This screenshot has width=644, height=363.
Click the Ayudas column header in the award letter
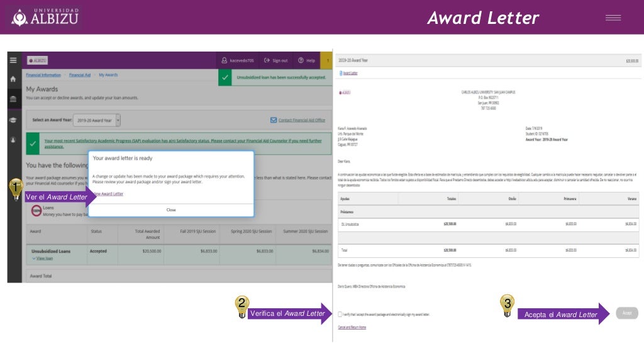[345, 199]
